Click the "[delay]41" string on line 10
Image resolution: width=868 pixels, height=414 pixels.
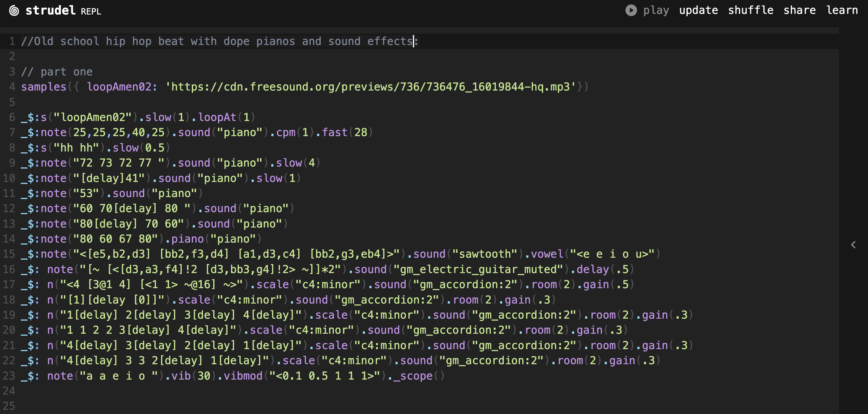click(x=109, y=178)
